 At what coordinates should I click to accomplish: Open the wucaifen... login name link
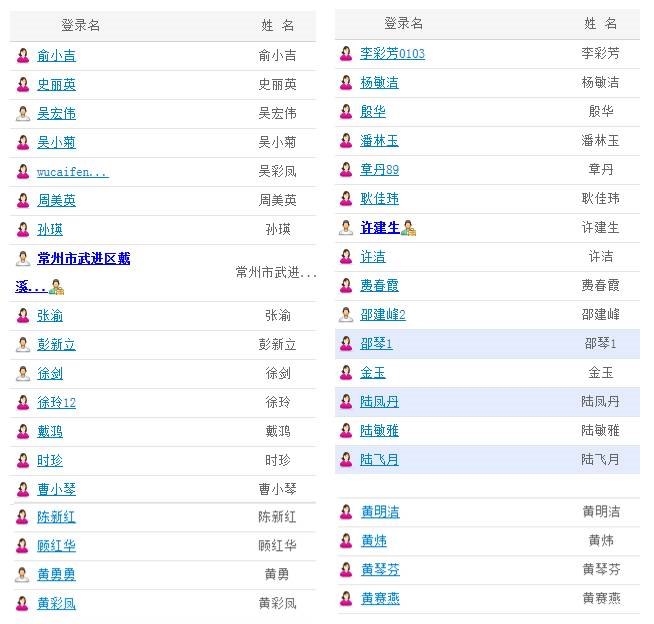(x=73, y=172)
